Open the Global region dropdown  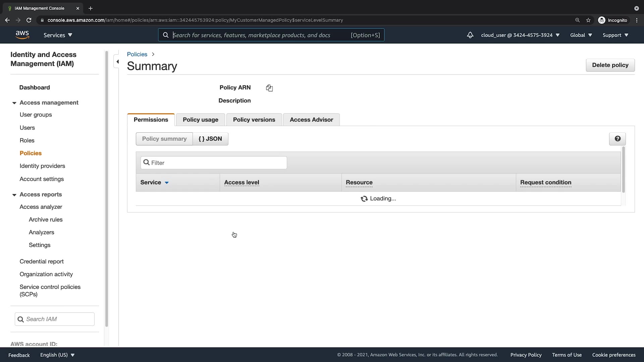point(581,35)
